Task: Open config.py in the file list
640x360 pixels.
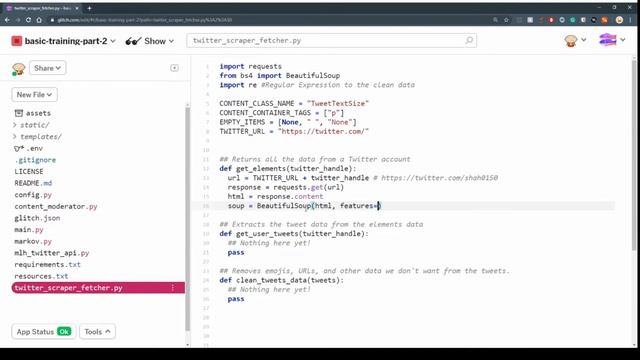Action: [33, 195]
